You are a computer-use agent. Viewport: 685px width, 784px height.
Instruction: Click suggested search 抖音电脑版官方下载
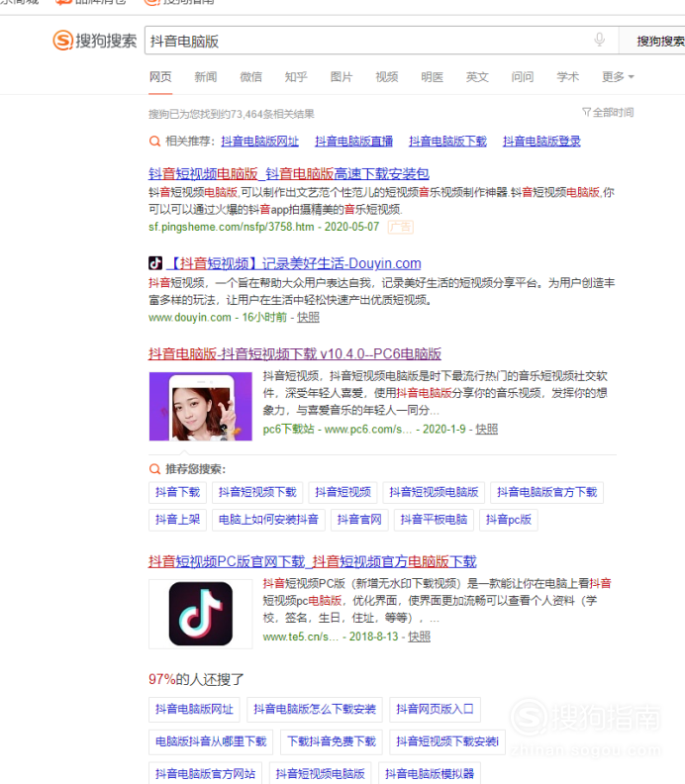tap(547, 493)
